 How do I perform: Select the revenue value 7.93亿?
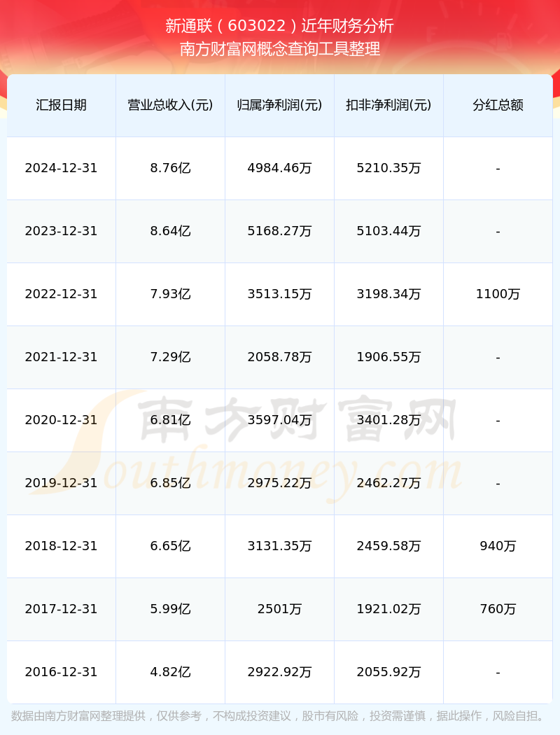point(170,294)
